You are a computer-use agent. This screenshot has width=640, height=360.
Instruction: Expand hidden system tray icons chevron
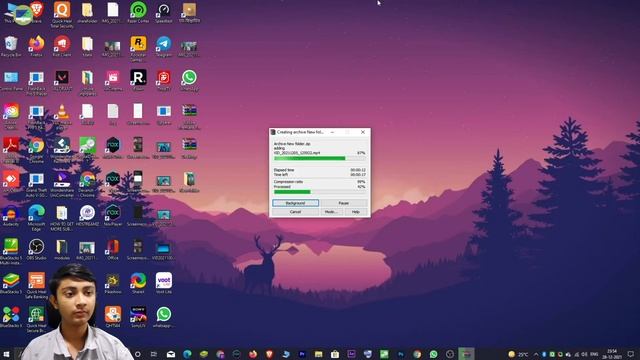[x=536, y=354]
